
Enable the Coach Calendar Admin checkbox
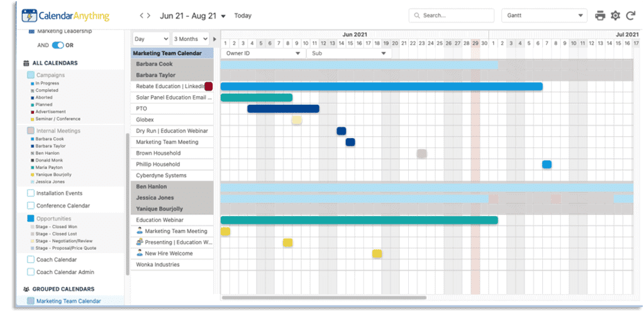tap(31, 272)
